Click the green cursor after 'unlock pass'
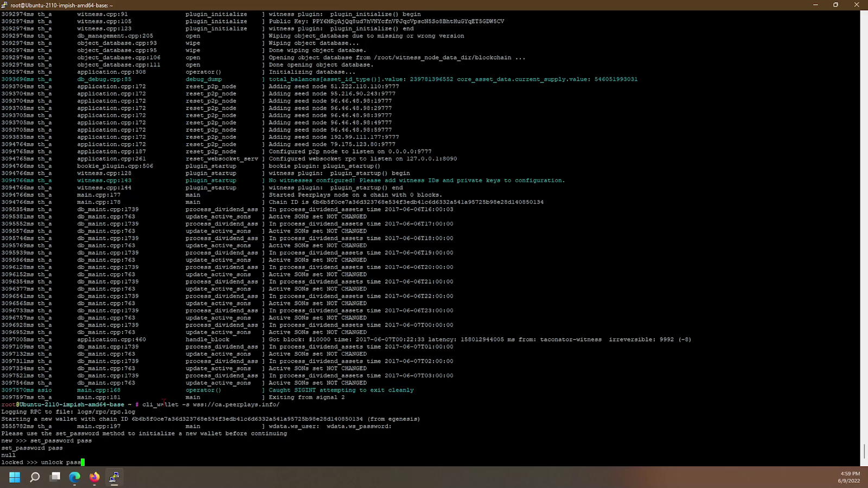The height and width of the screenshot is (488, 868). click(x=82, y=463)
